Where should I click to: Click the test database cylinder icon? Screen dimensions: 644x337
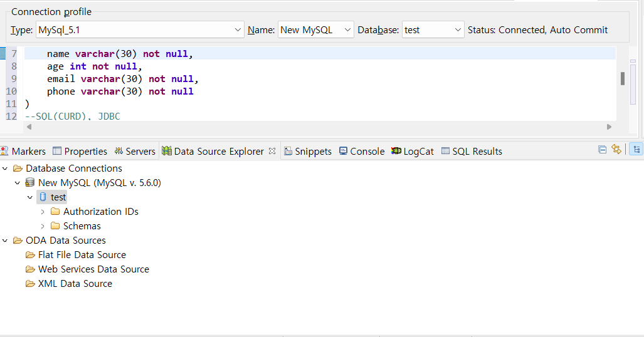click(43, 197)
